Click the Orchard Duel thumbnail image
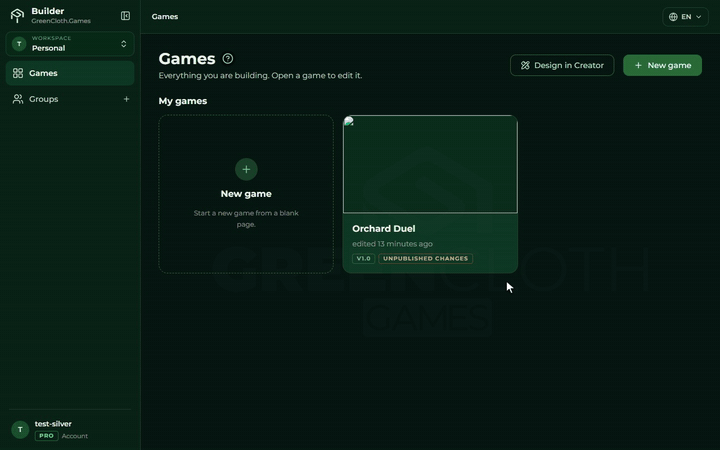720x450 pixels. click(430, 164)
